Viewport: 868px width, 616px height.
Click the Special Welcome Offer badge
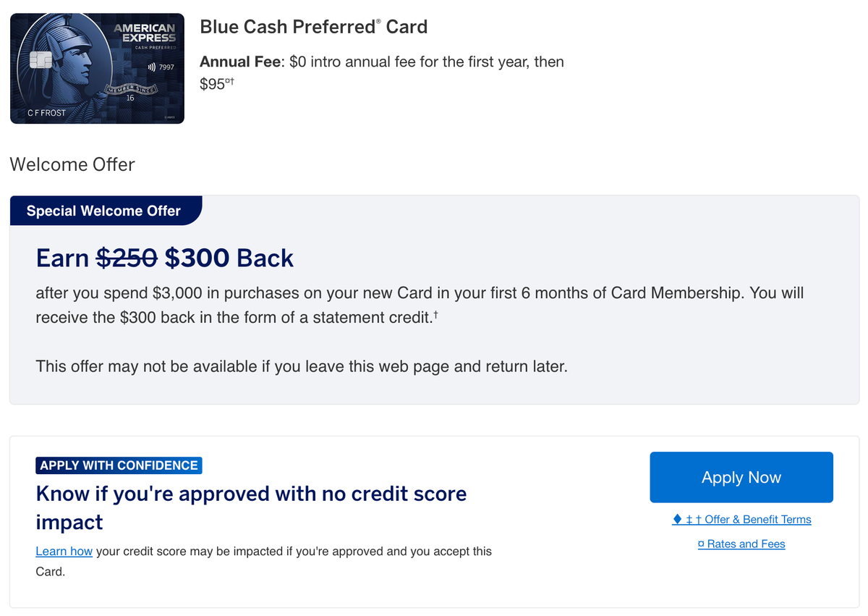pyautogui.click(x=103, y=211)
